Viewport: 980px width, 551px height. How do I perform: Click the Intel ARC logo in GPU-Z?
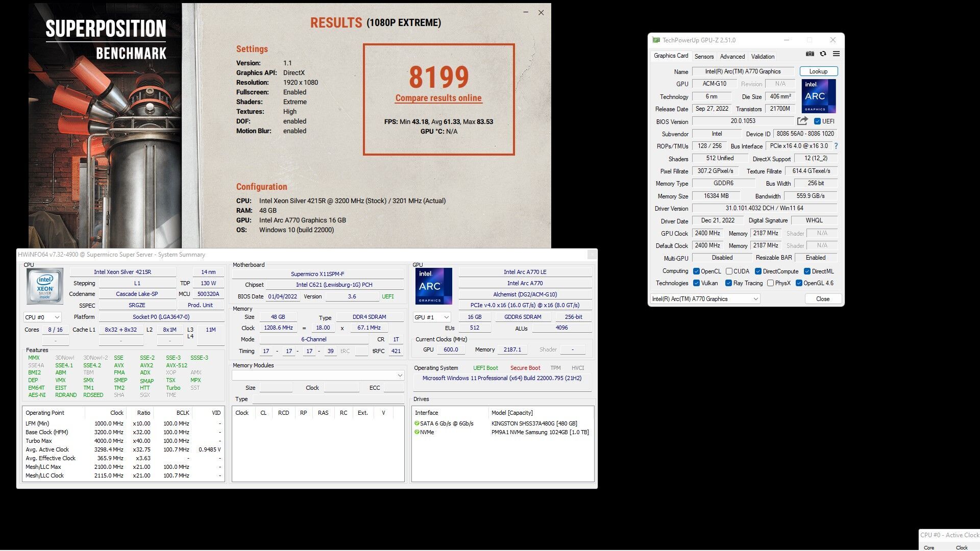[x=819, y=96]
